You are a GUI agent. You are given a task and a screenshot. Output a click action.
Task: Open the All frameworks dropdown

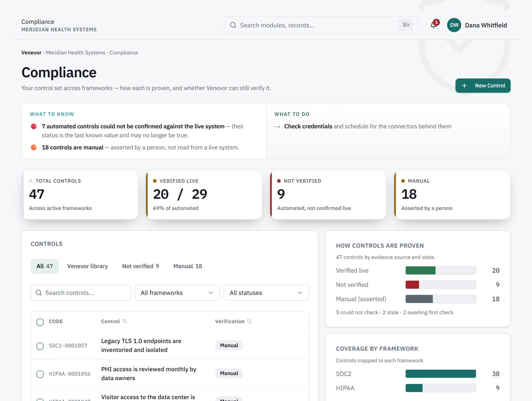point(177,293)
